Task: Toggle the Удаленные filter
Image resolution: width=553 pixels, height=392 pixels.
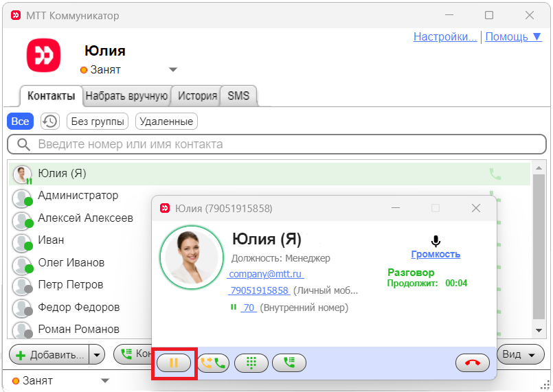Action: tap(166, 122)
